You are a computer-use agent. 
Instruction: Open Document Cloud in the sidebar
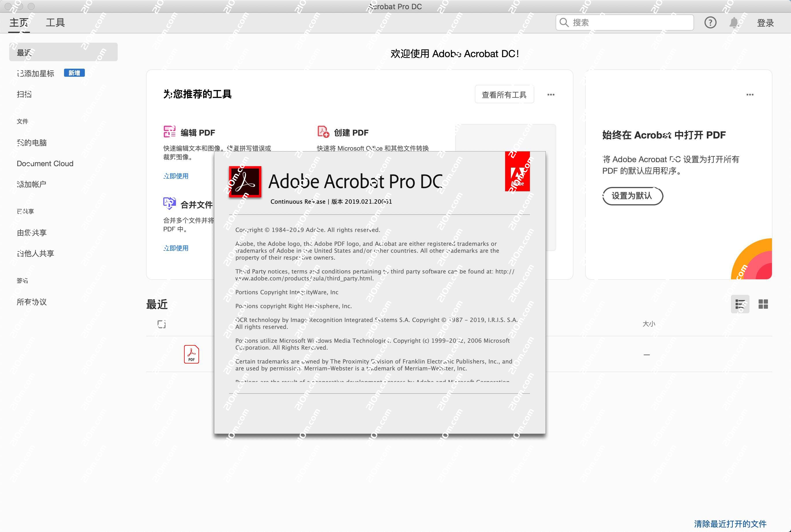pos(45,164)
